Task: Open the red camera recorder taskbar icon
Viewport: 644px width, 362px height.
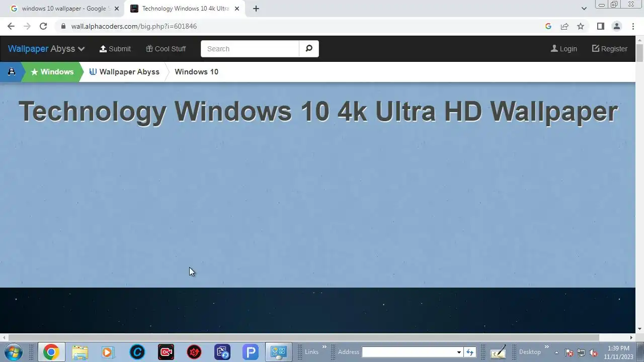Action: 166,352
